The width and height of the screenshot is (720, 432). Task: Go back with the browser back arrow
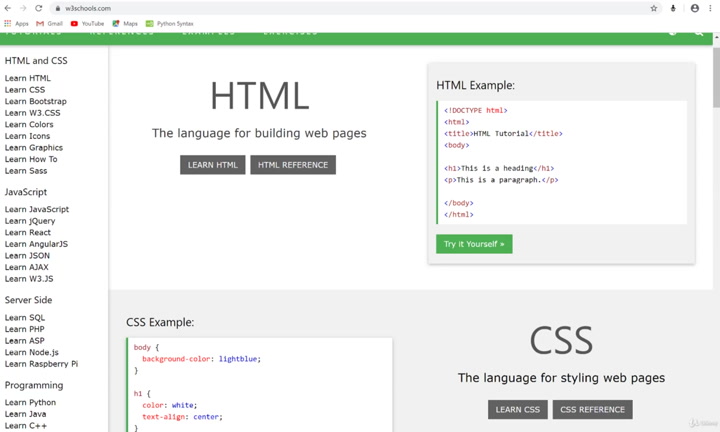pos(8,8)
